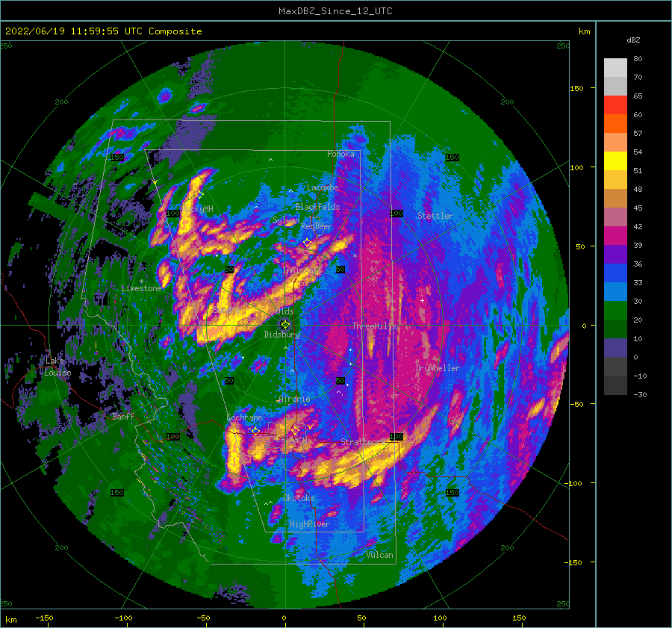Click the Lacombe city label
This screenshot has height=628, width=672.
pos(323,187)
